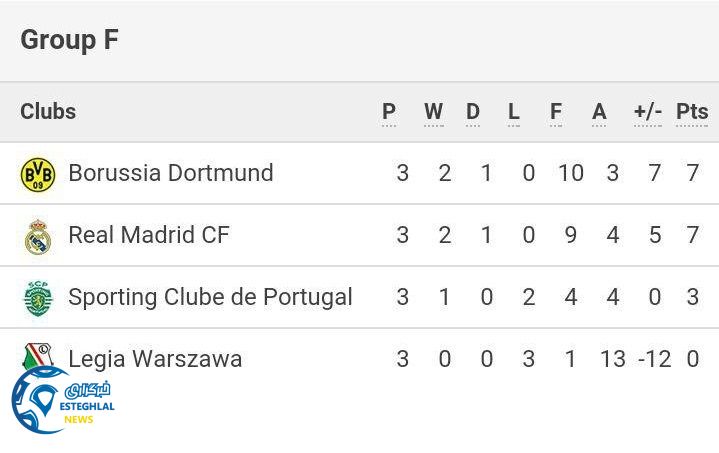719x453 pixels.
Task: Click the +/- goal difference header
Action: (648, 112)
